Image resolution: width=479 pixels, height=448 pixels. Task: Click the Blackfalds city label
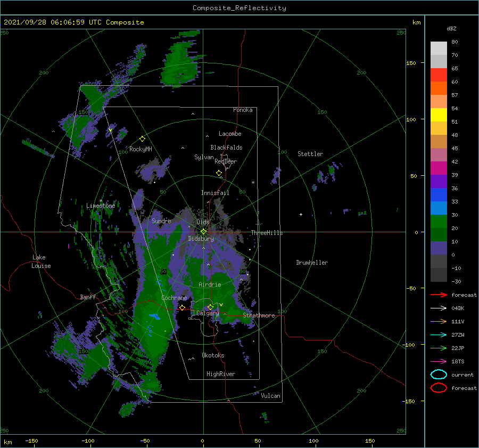(226, 148)
